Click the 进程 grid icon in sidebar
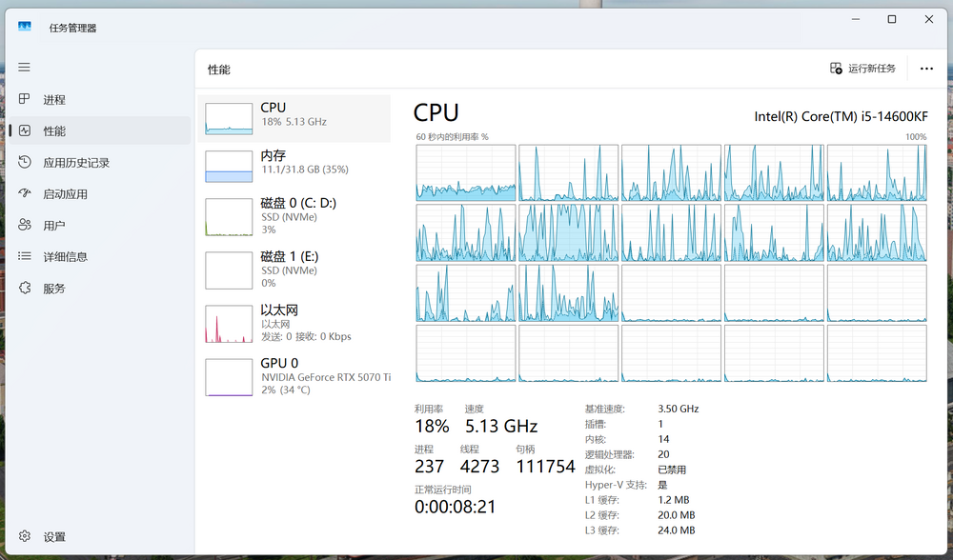The width and height of the screenshot is (953, 560). coord(25,98)
